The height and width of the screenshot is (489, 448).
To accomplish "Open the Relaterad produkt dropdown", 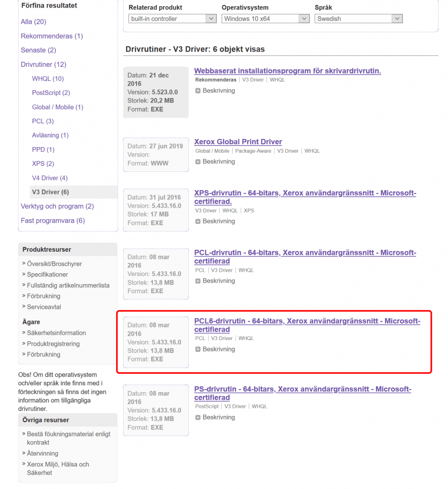I will click(172, 19).
